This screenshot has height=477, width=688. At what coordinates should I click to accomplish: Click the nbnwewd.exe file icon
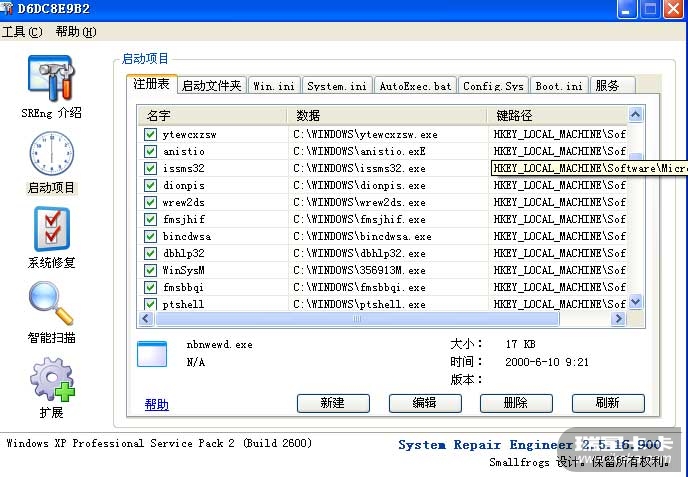(x=152, y=354)
